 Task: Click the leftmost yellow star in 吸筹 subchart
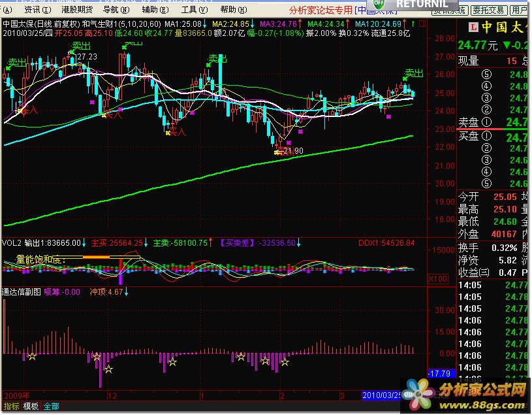(x=32, y=357)
